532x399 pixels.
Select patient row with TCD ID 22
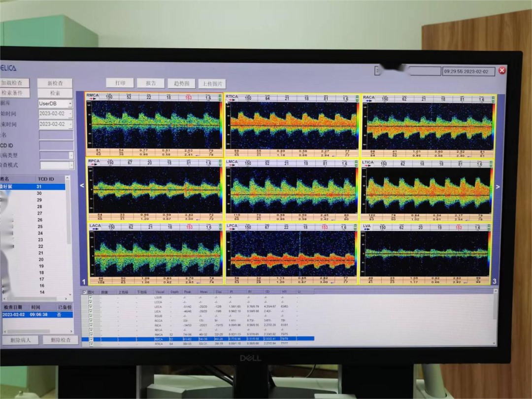[x=33, y=246]
